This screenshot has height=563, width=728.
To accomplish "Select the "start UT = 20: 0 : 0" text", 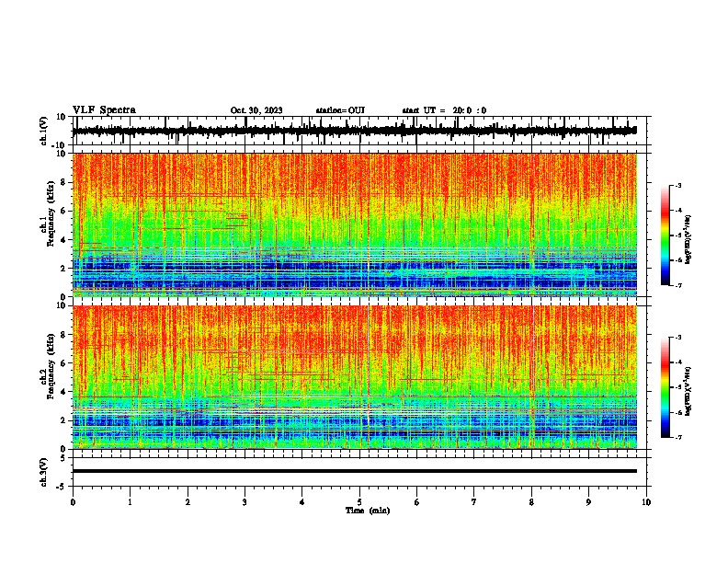I will click(x=444, y=110).
